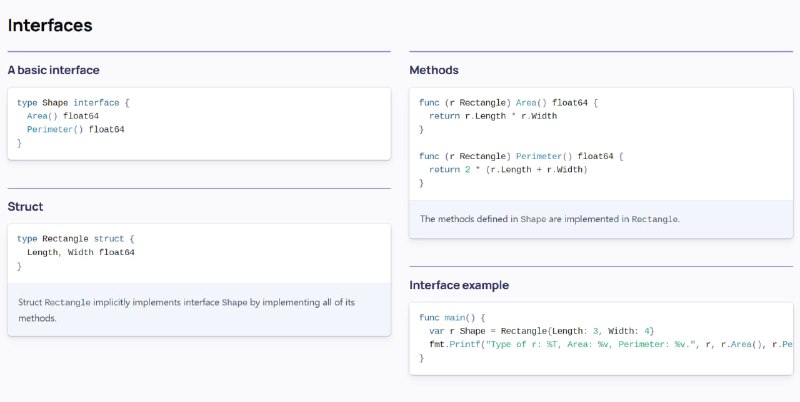800x402 pixels.
Task: Click the Perimeter() method signature line
Action: 521,156
